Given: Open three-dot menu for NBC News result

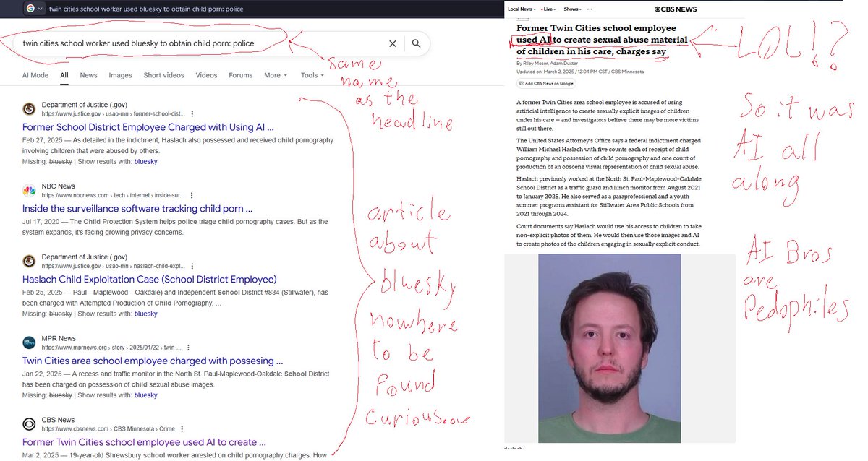Looking at the screenshot, I should click(192, 195).
